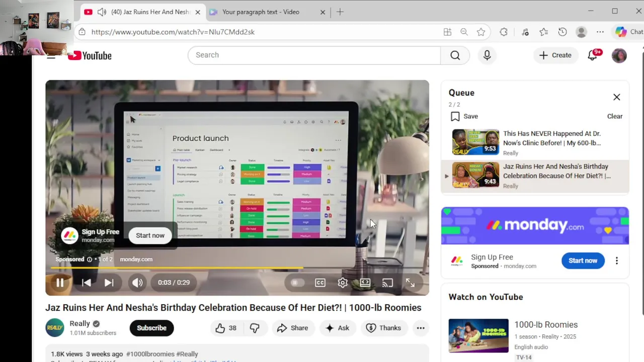The height and width of the screenshot is (362, 644).
Task: View site information lock icon
Action: click(x=82, y=32)
